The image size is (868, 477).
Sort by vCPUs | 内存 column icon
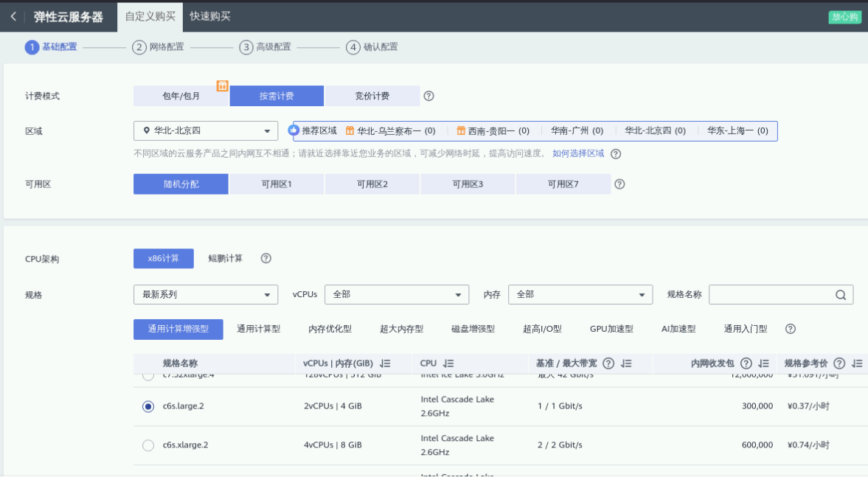[x=385, y=363]
